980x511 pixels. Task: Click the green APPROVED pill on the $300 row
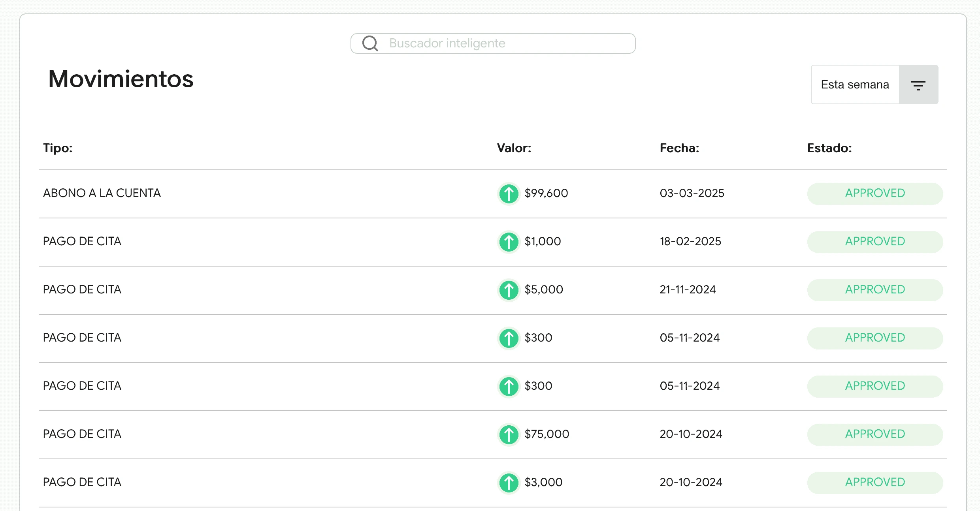tap(874, 338)
